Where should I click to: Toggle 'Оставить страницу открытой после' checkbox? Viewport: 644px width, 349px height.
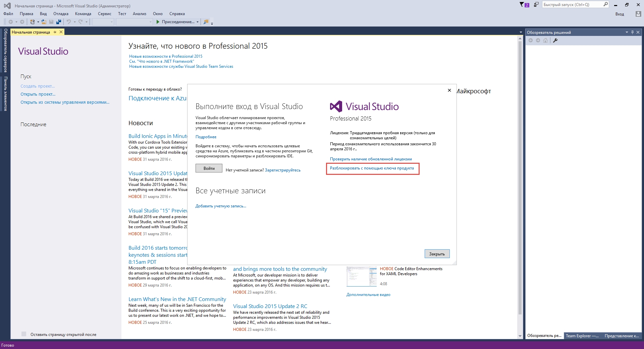tap(24, 334)
